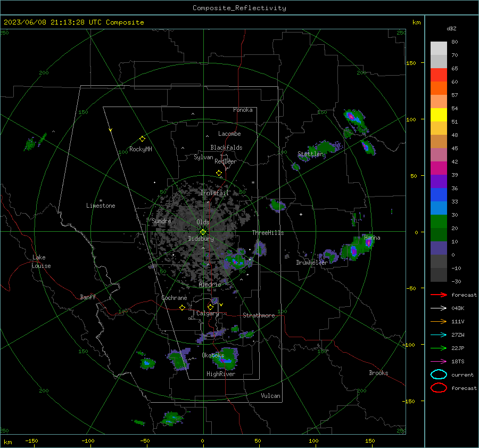Click the magenta swatch in dBZ scale
This screenshot has height=448, width=479.
click(439, 168)
